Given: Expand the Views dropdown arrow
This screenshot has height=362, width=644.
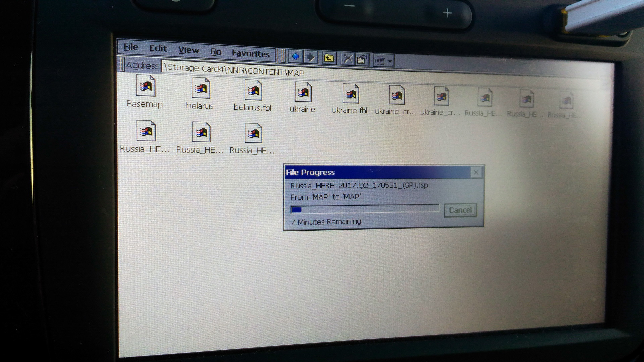Looking at the screenshot, I should 390,61.
